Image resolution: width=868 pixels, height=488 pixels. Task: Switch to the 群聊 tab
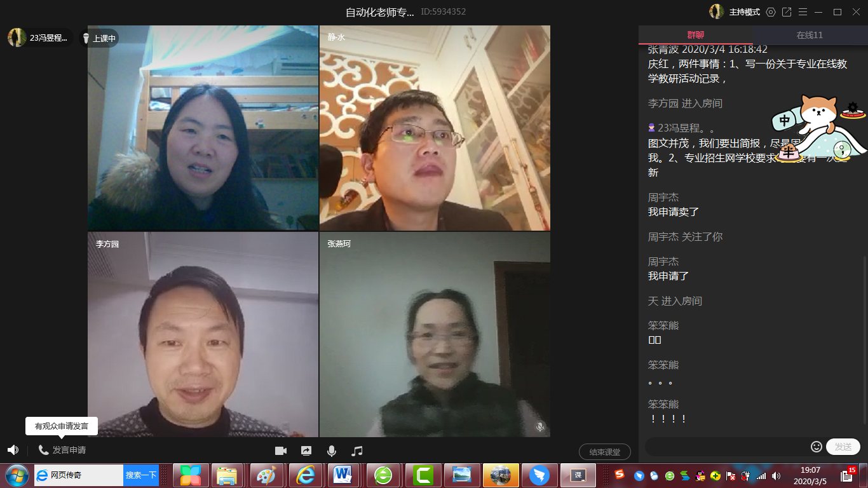pyautogui.click(x=695, y=35)
